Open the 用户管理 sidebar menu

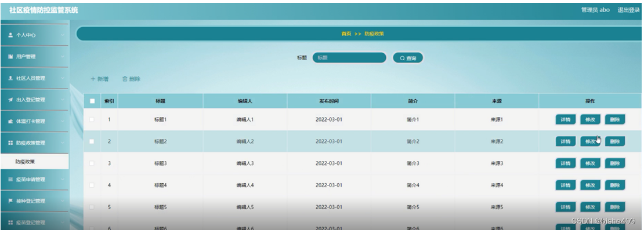[34, 57]
